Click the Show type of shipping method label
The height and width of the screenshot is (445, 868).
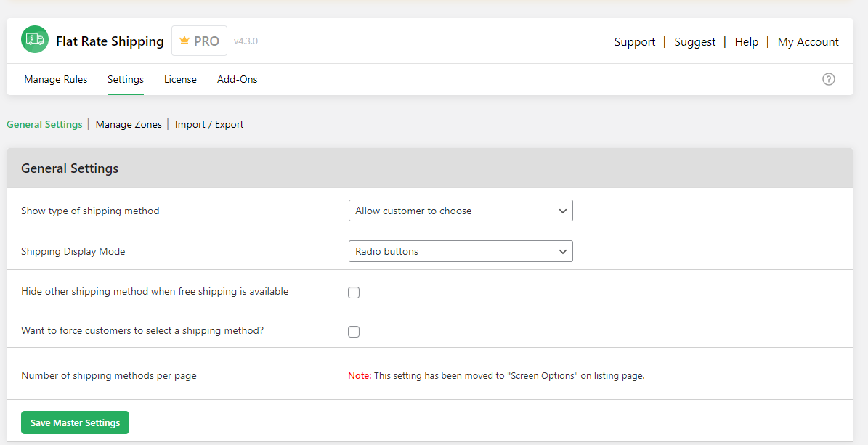tap(90, 211)
